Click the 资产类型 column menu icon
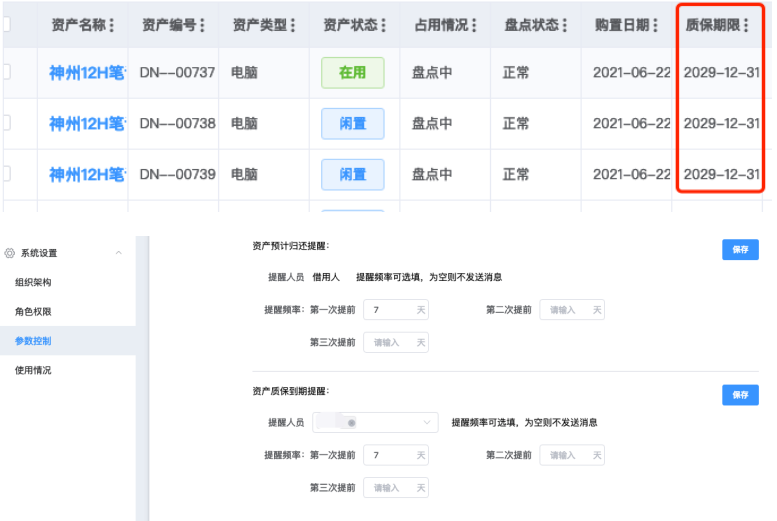The height and width of the screenshot is (521, 777). pyautogui.click(x=292, y=25)
